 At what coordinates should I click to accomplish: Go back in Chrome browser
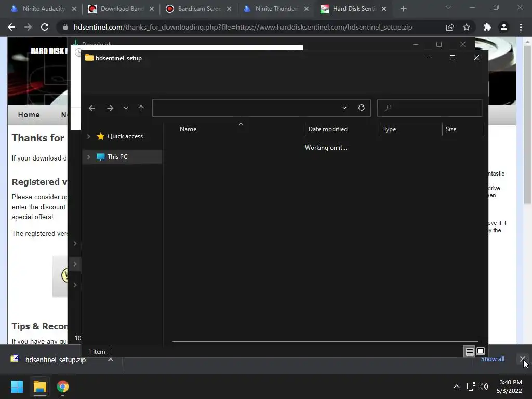tap(11, 27)
